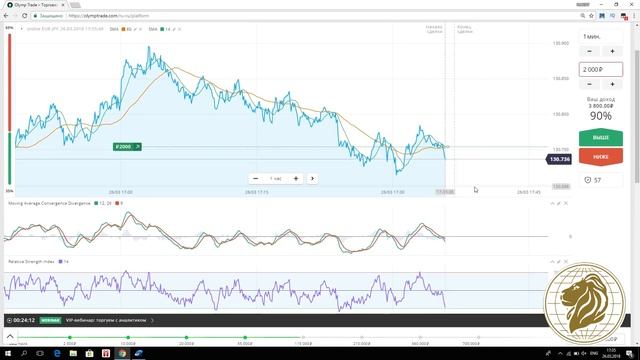
Task: Open Task View on the taskbar
Action: tap(40, 353)
